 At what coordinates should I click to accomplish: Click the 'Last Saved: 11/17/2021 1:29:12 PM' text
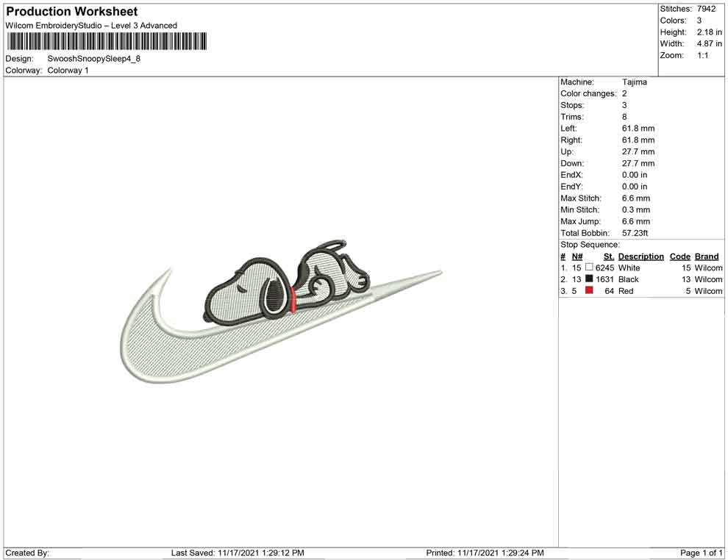238,553
